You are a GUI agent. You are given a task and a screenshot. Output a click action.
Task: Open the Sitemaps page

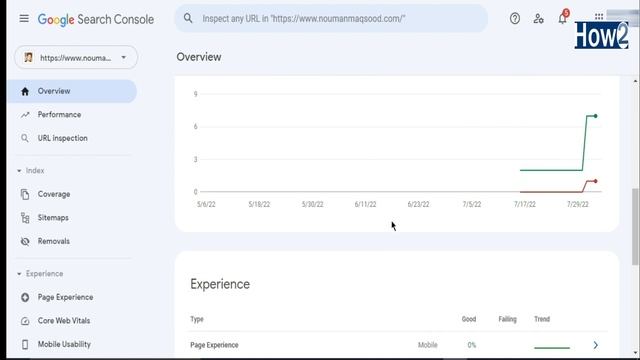[53, 218]
